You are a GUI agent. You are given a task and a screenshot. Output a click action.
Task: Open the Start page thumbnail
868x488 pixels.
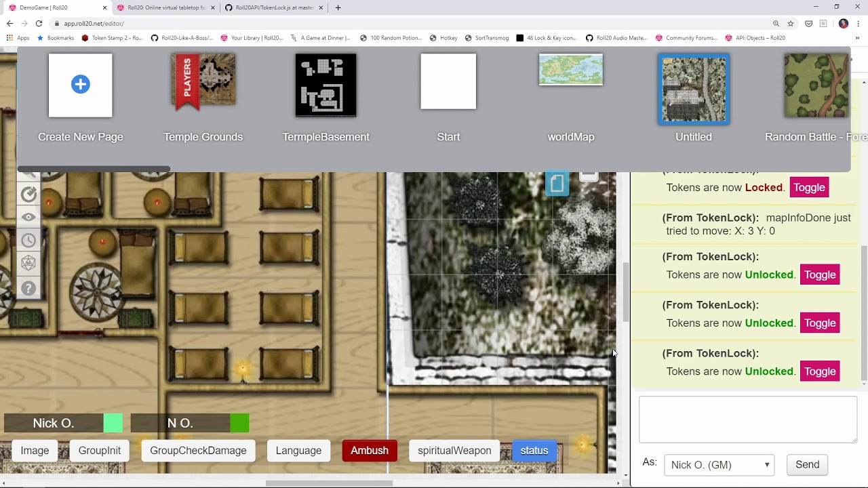[x=448, y=81]
